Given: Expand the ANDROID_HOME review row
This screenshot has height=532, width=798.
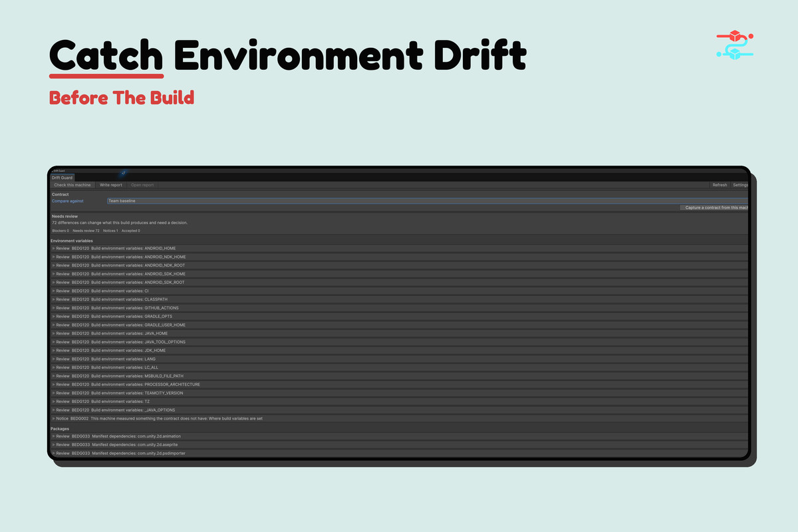Looking at the screenshot, I should (x=400, y=248).
